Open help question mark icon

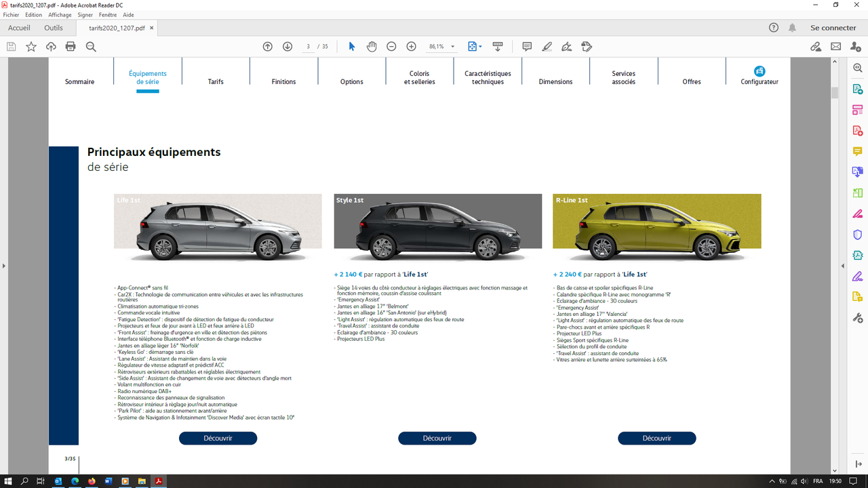coord(774,28)
